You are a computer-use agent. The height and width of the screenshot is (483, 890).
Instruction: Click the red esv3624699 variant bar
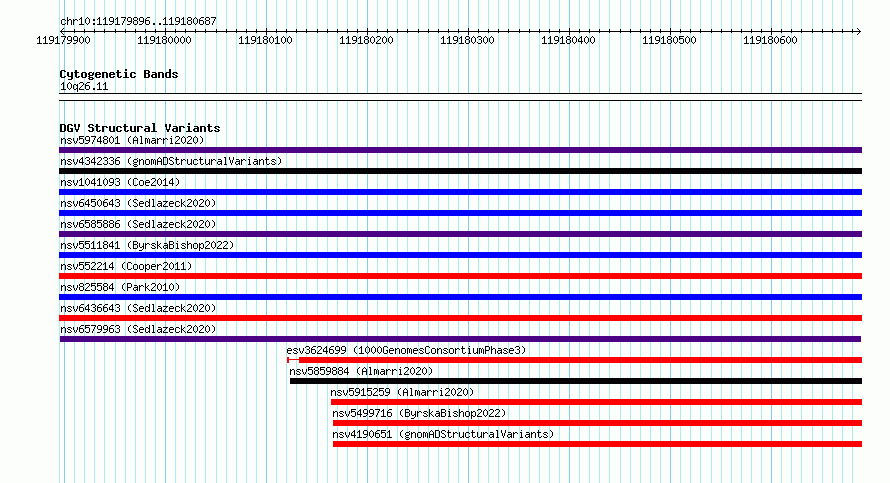click(574, 360)
